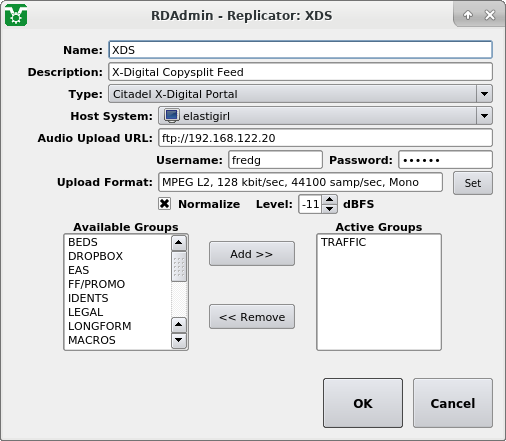Click the Available Groups bottom scroll-down arrow
Viewport: 506px width, 441px height.
tap(179, 340)
